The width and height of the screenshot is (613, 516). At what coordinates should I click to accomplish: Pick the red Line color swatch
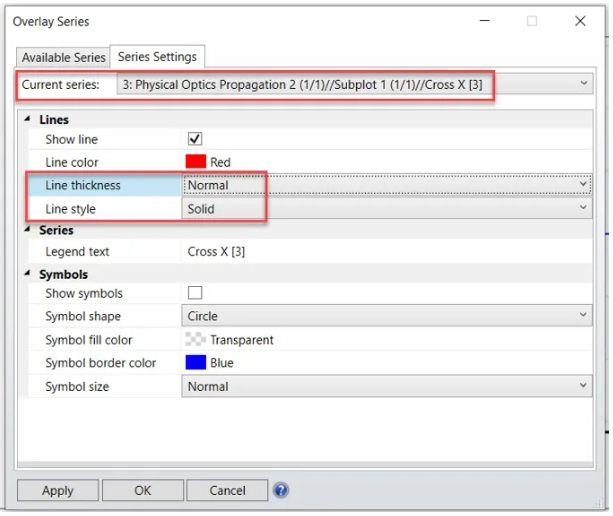point(195,162)
